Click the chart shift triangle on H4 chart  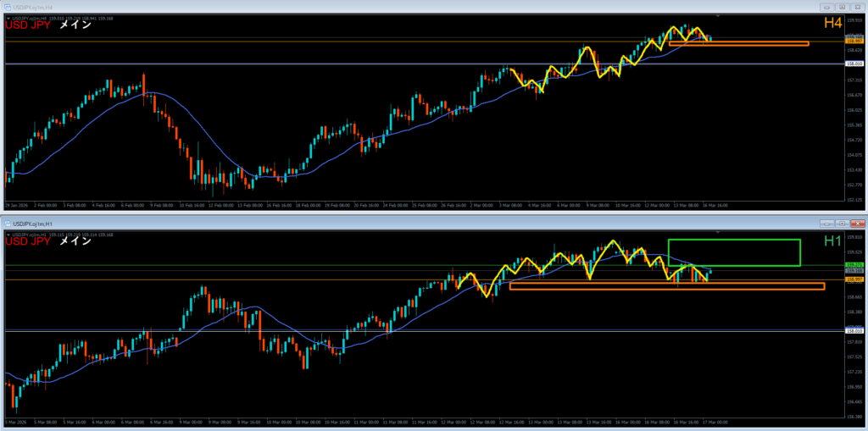tap(719, 16)
